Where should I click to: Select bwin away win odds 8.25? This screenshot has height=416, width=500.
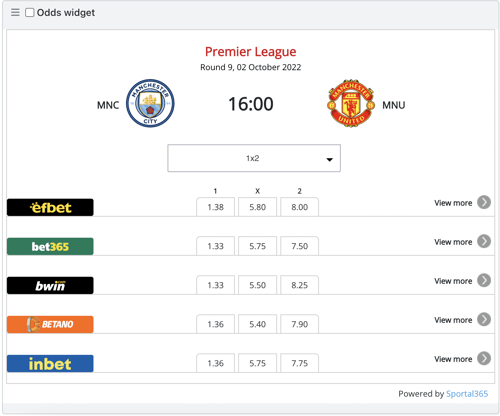click(x=299, y=285)
